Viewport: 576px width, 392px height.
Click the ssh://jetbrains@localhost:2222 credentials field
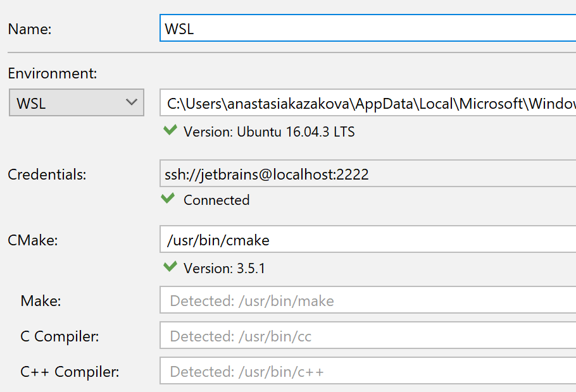[x=368, y=173]
